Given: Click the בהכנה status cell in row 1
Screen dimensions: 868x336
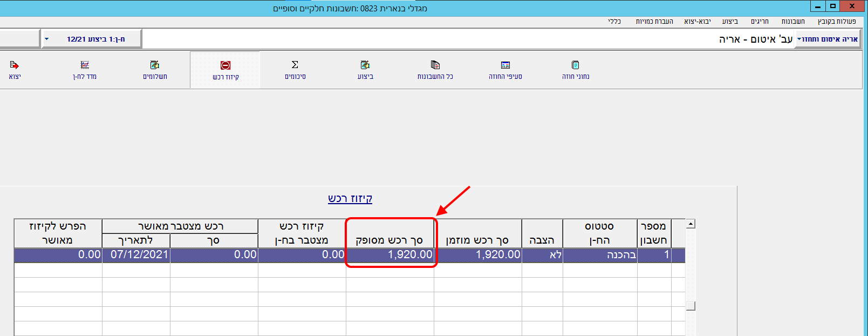Looking at the screenshot, I should (x=600, y=254).
